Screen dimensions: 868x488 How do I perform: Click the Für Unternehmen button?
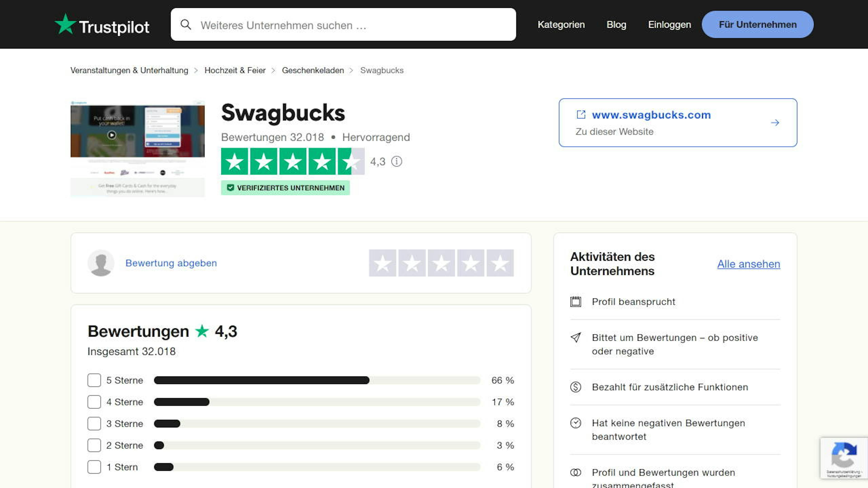point(757,25)
